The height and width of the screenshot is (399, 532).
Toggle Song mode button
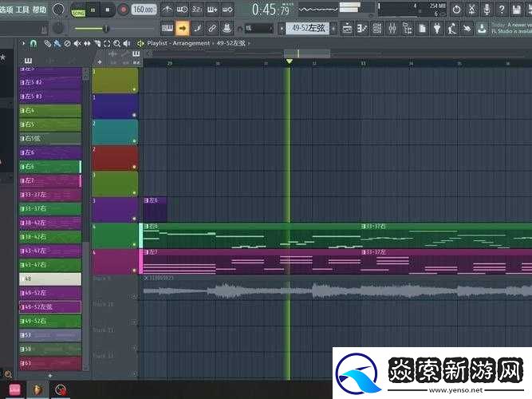coord(78,10)
